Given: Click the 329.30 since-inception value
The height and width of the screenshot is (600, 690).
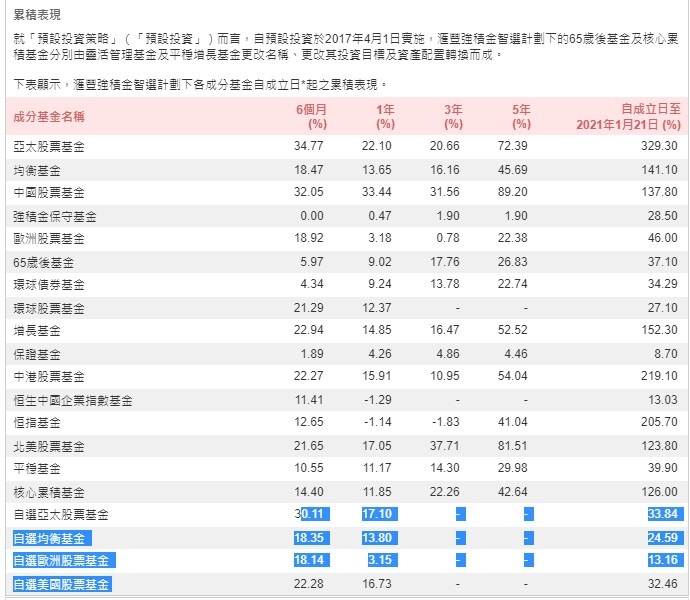Looking at the screenshot, I should [659, 146].
